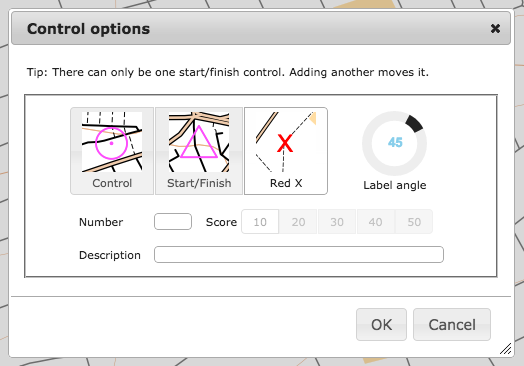Screen dimensions: 524x366
Task: Set score to 30
Action: point(337,222)
